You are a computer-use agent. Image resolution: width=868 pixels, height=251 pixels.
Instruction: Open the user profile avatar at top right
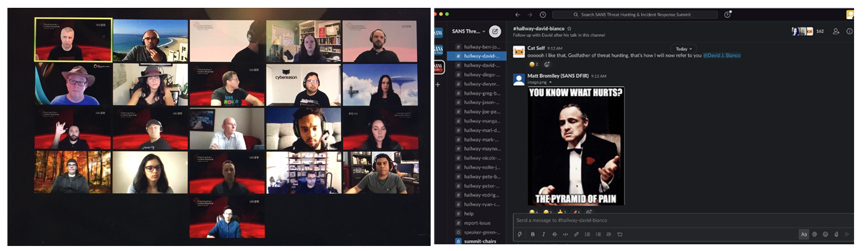tap(850, 15)
